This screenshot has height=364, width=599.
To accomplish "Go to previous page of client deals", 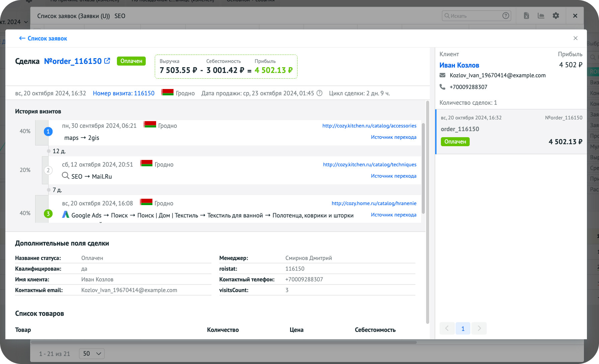I will (x=447, y=329).
